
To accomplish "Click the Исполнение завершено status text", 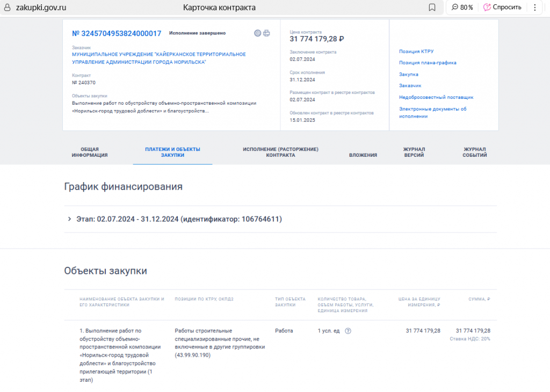I will [x=198, y=33].
